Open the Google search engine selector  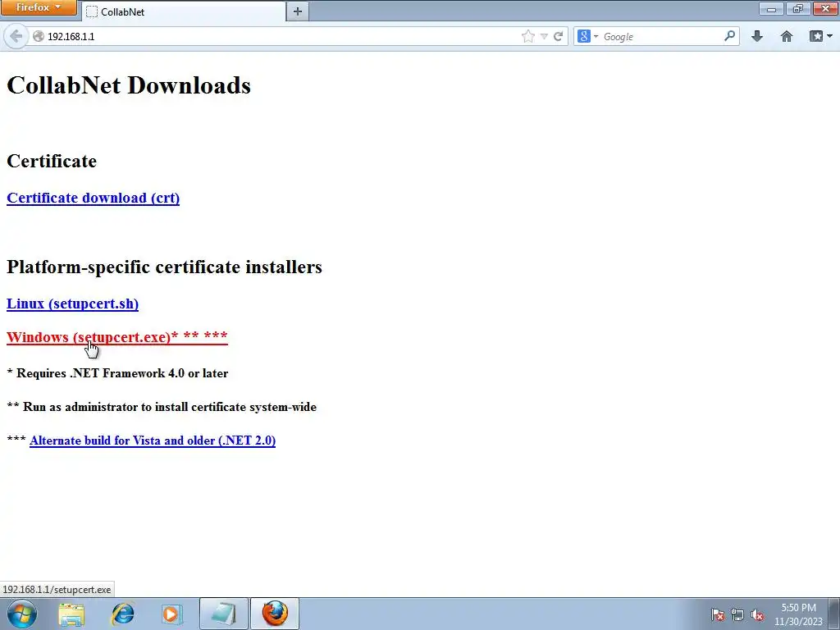click(587, 36)
